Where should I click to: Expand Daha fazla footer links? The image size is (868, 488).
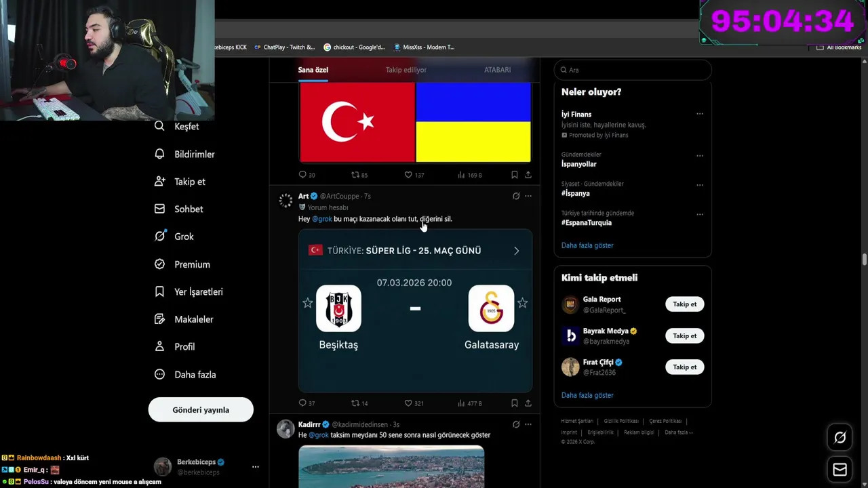[x=679, y=432]
